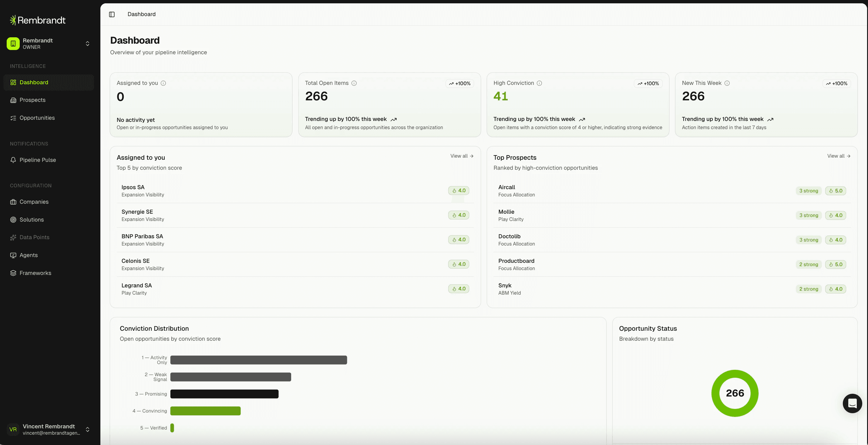
Task: Click info icon beside Total Open Items
Action: click(354, 83)
